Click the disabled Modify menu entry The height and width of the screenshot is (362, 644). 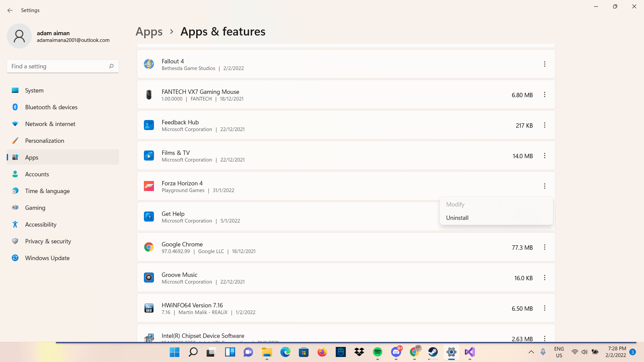click(496, 204)
